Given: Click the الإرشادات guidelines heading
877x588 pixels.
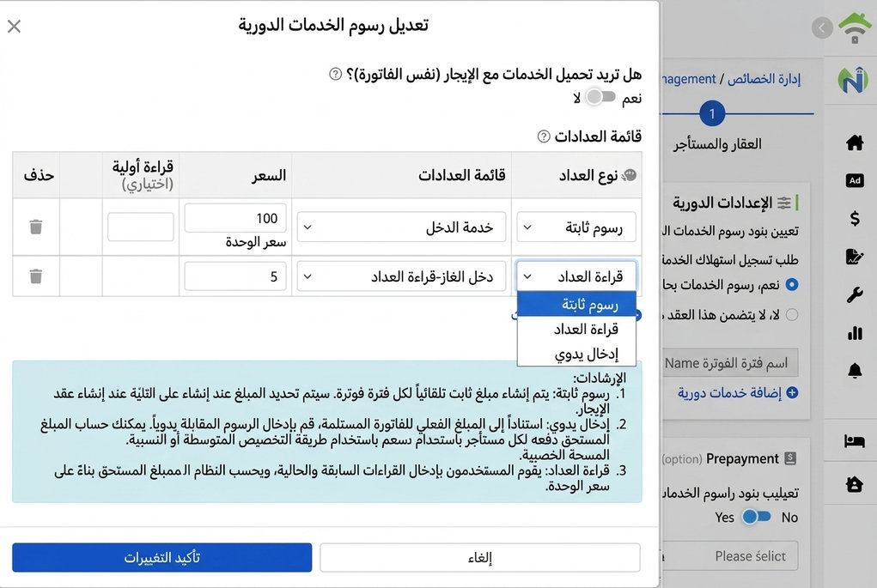Looking at the screenshot, I should point(599,378).
